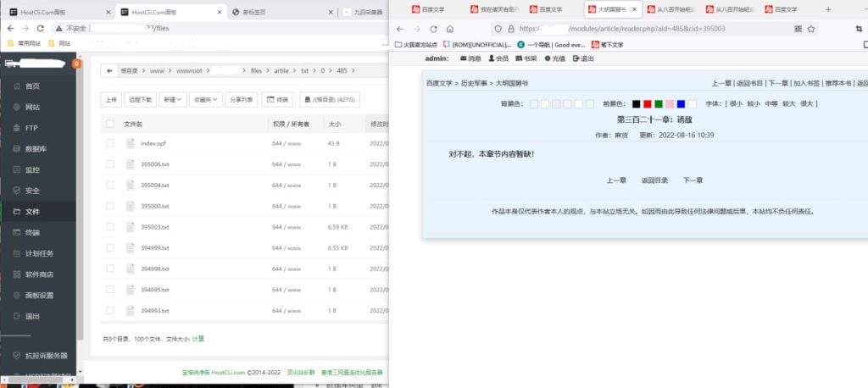Select black foreground color swatch

(x=636, y=103)
